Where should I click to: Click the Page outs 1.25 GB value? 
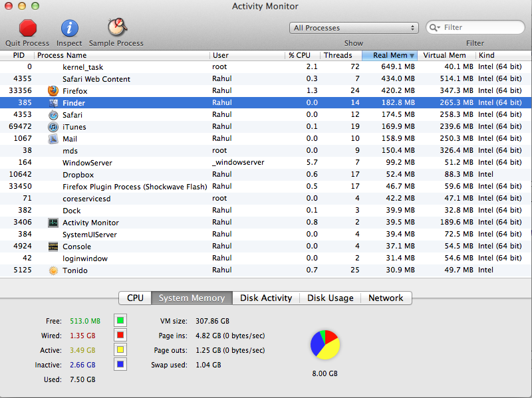click(230, 350)
